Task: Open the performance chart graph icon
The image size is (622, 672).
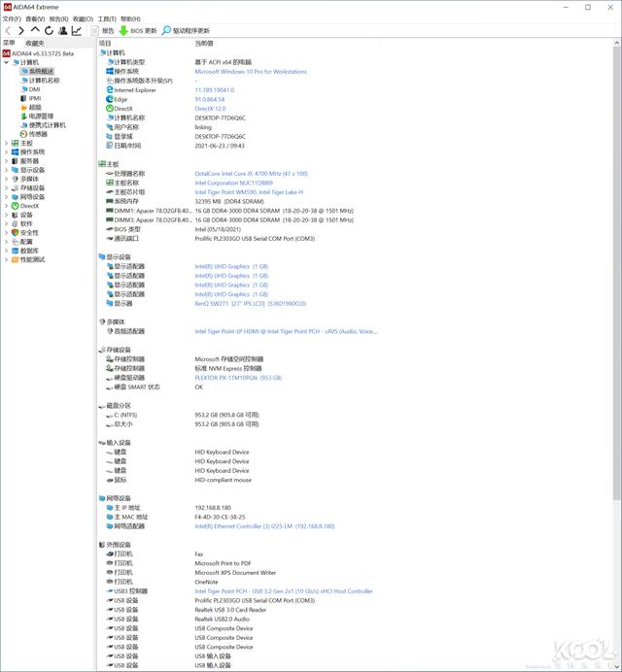Action: [77, 30]
